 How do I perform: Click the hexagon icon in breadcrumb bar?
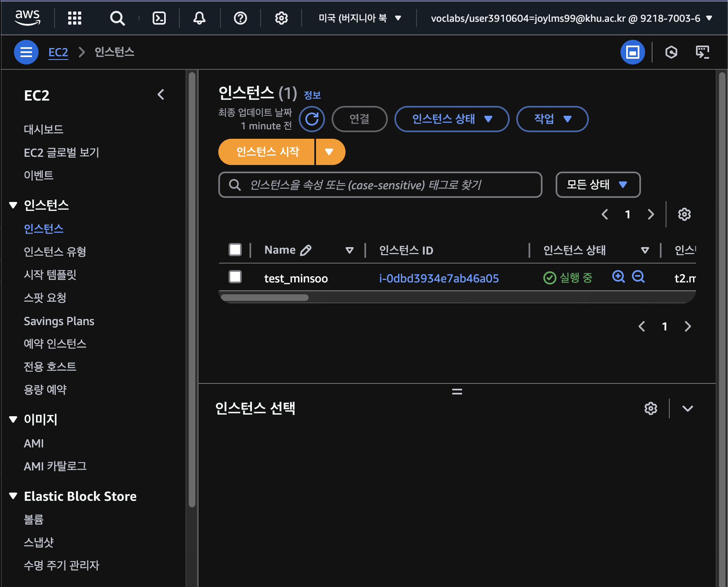pos(671,52)
